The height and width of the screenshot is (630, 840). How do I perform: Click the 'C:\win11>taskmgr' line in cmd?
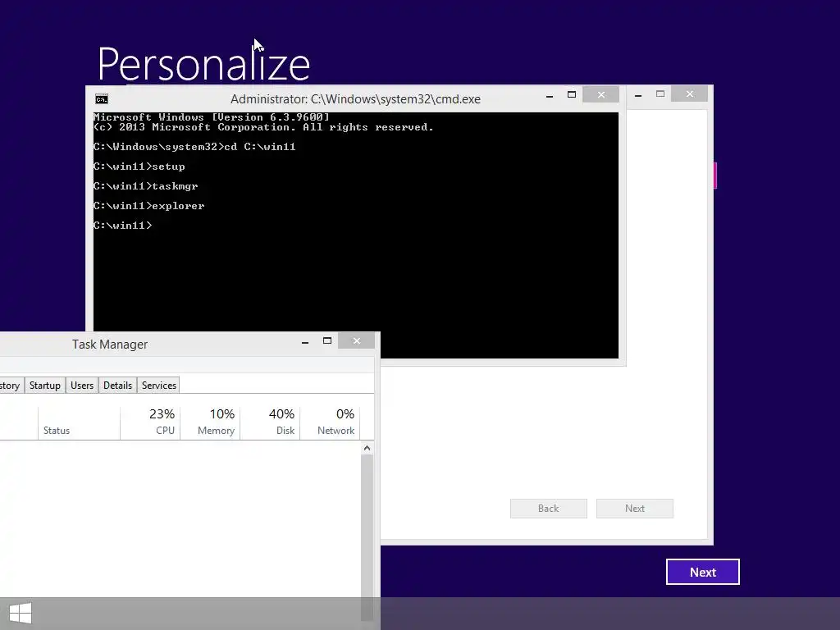point(146,186)
